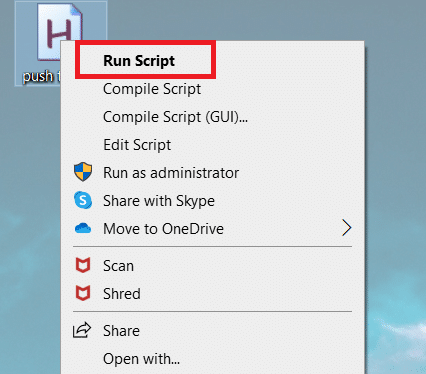Click the Skype logo icon
The image size is (426, 374).
pos(83,200)
